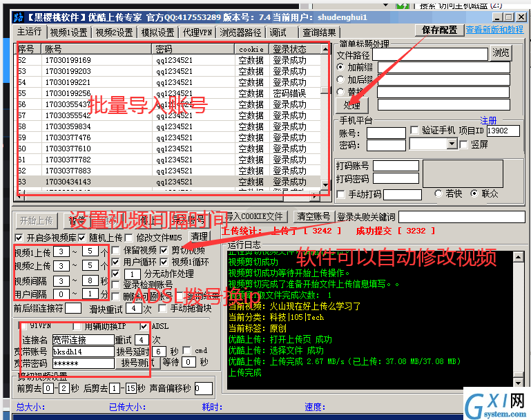The image size is (531, 420).
Task: Open the 注册 link in 手机平台
Action: tap(488, 120)
